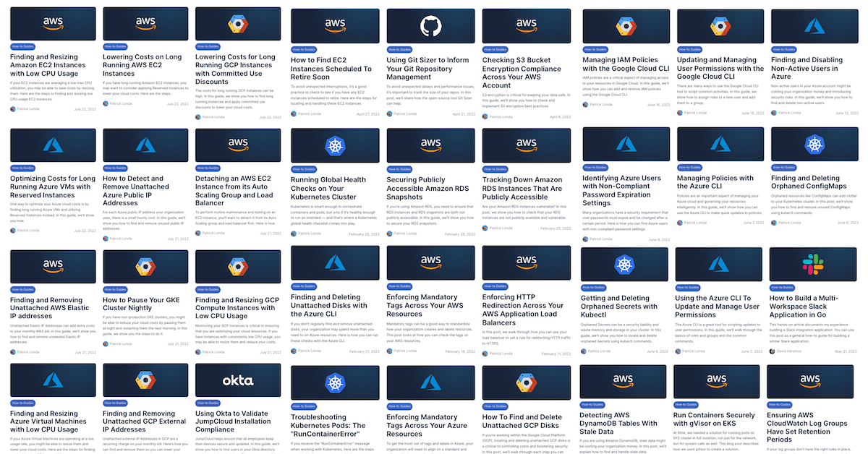Open Finding and Removing Unattached AWS Elastic IP addresses
868x454 pixels.
pyautogui.click(x=51, y=309)
